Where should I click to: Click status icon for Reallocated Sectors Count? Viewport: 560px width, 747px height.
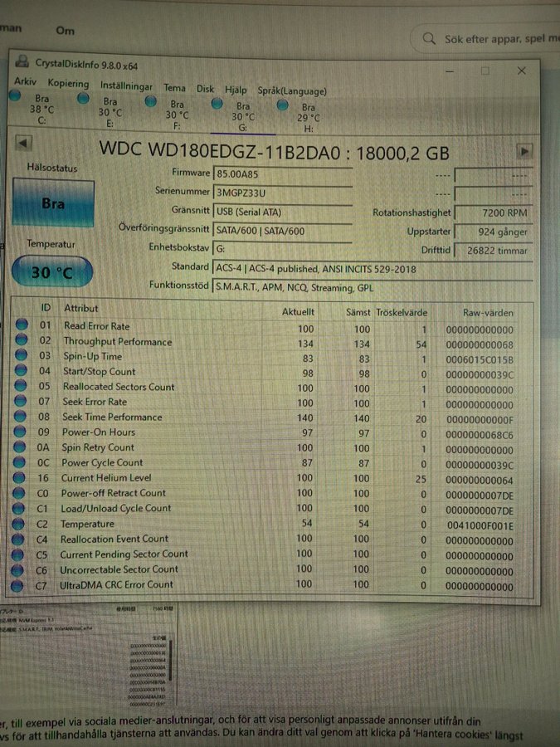[x=21, y=385]
